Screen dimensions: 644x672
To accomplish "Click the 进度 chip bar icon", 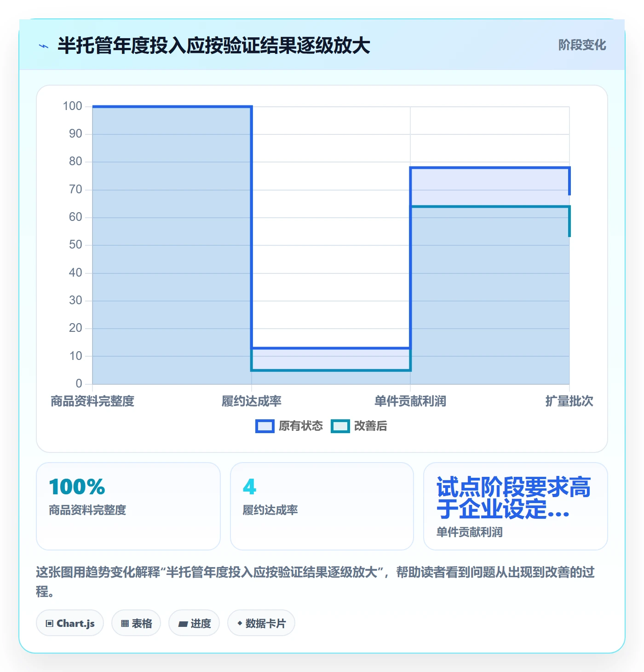I will click(183, 624).
